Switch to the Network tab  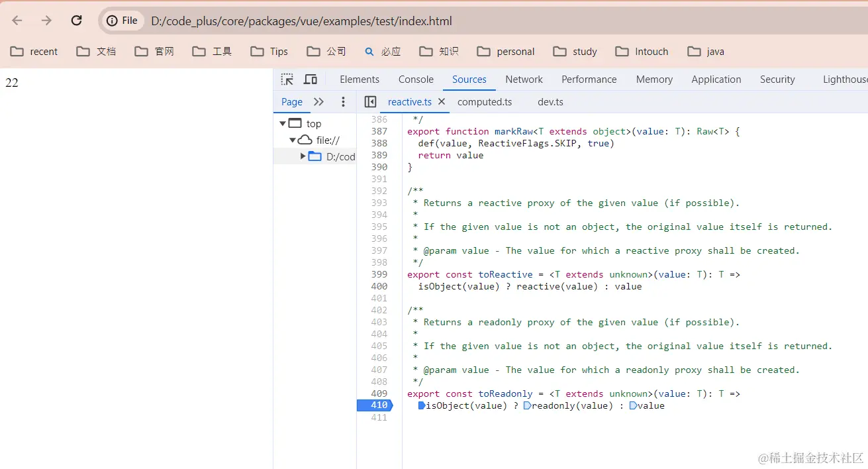(524, 79)
